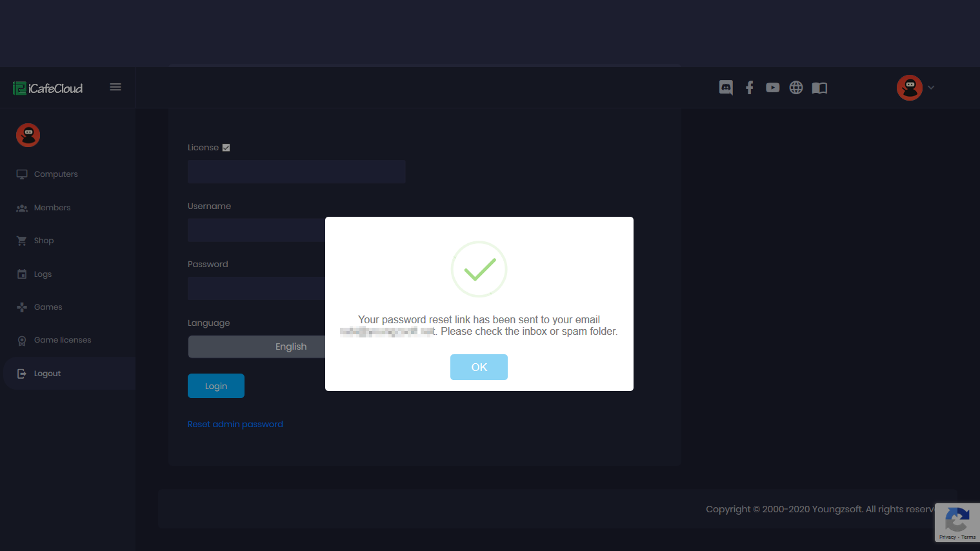Open the website globe icon
The width and height of the screenshot is (980, 551).
(796, 88)
